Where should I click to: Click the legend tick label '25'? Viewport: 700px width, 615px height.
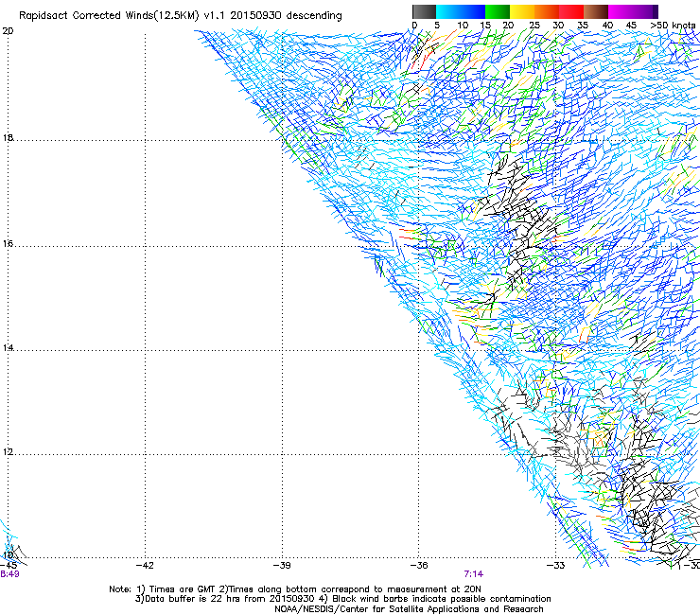(534, 26)
